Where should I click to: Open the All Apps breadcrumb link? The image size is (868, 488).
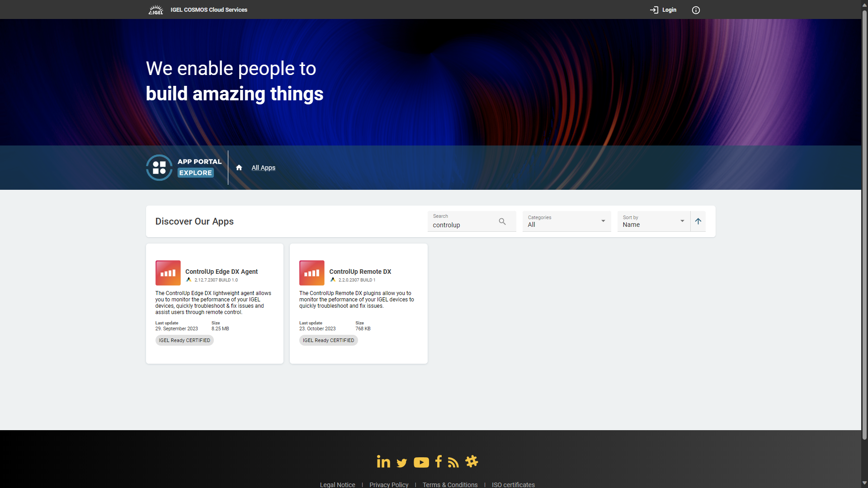pyautogui.click(x=263, y=168)
